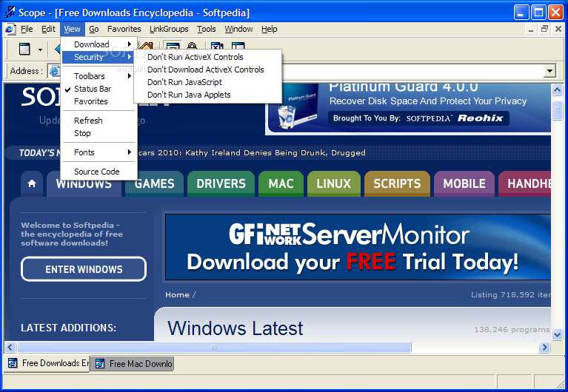Toggle the Status Bar checkmark option
The height and width of the screenshot is (392, 568).
point(98,89)
